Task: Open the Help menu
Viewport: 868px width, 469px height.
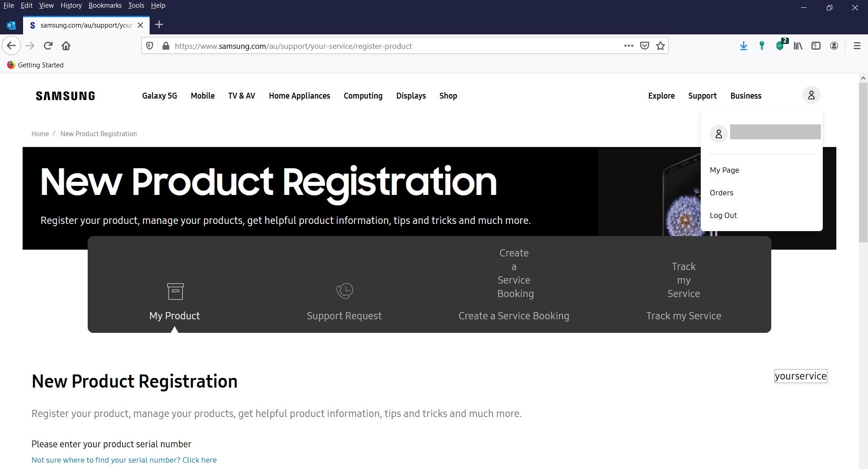Action: [158, 5]
